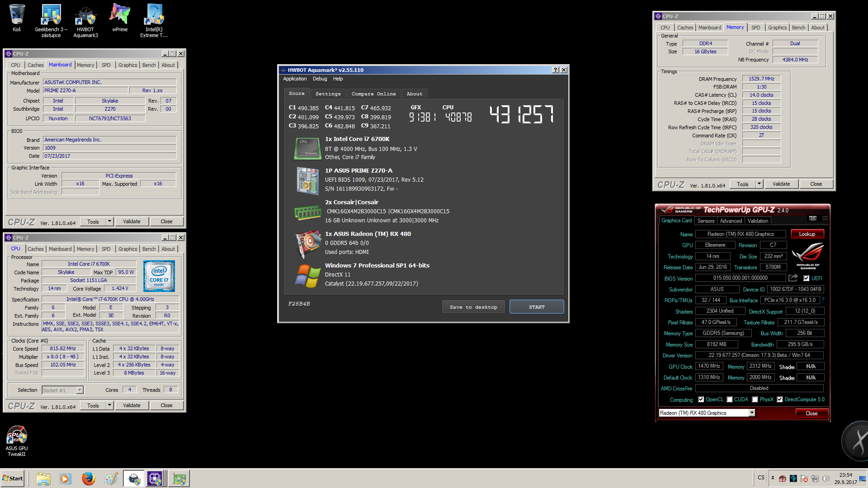Click the CS language indicator

click(x=761, y=478)
